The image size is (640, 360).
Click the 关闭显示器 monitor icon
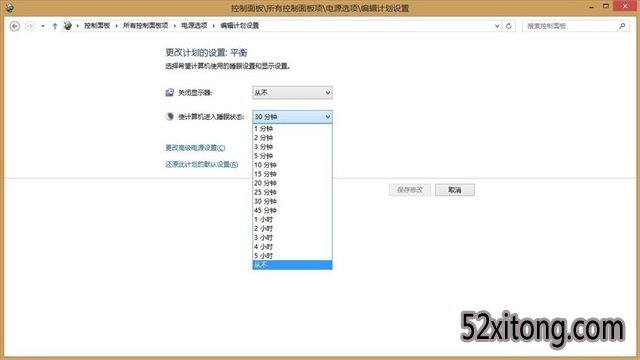pyautogui.click(x=169, y=92)
